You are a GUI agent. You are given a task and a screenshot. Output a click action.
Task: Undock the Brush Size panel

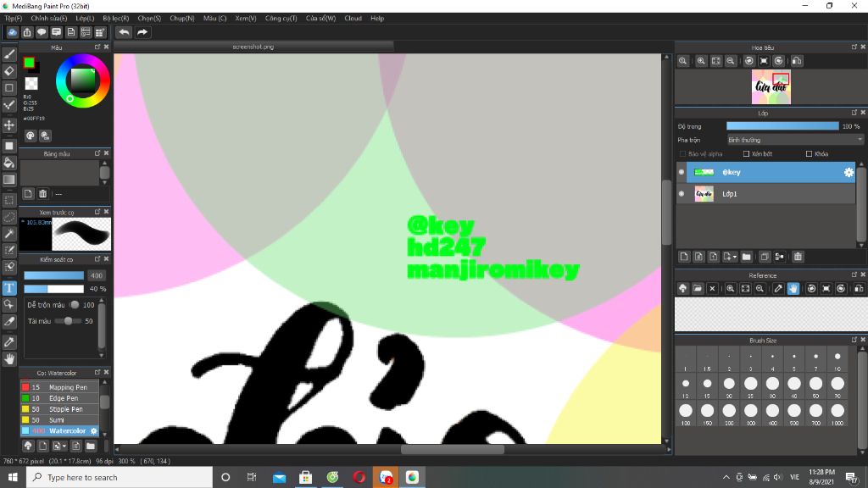(854, 340)
